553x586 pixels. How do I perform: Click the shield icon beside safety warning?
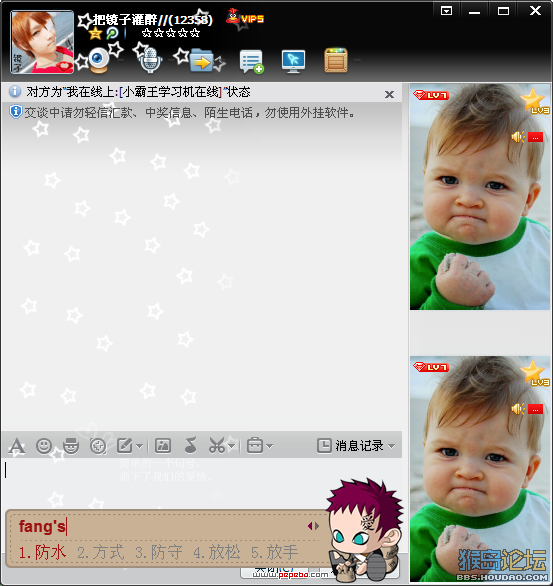coord(15,112)
